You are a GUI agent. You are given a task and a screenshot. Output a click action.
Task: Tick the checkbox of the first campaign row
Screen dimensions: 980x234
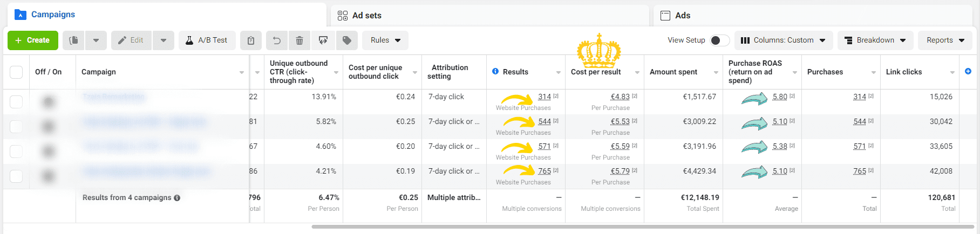(x=16, y=101)
